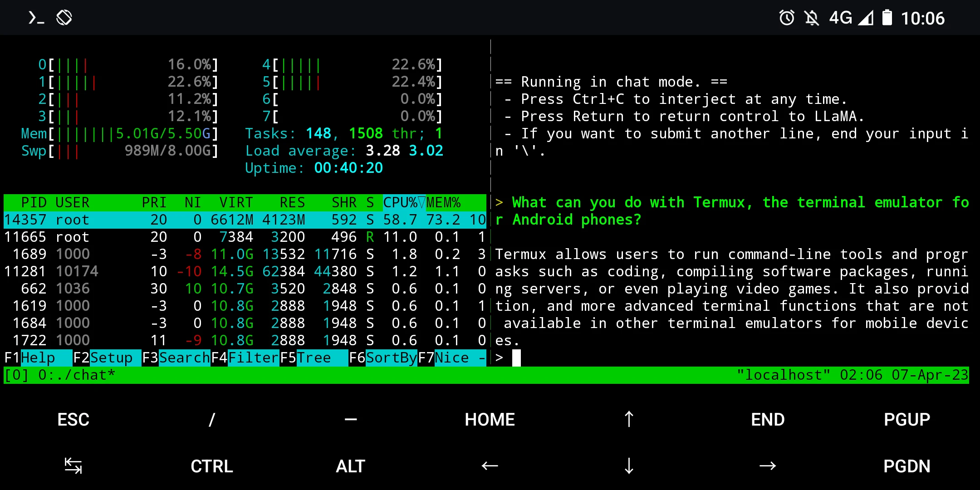Tap the screen rotation icon

64,18
